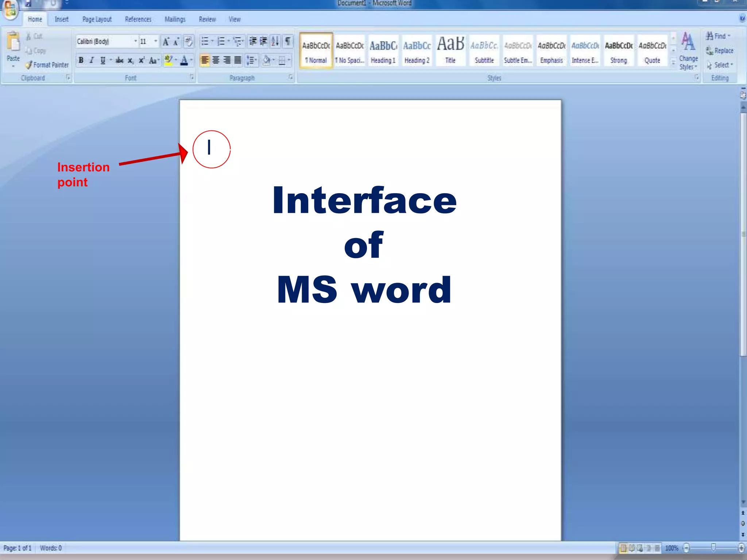Toggle numbered list formatting
This screenshot has height=560, width=747.
tap(221, 41)
